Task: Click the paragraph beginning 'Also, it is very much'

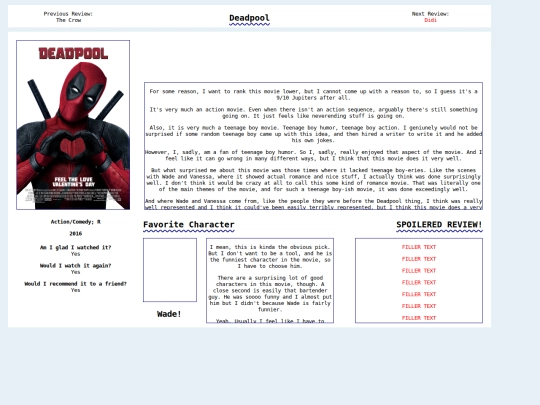Action: tap(313, 134)
